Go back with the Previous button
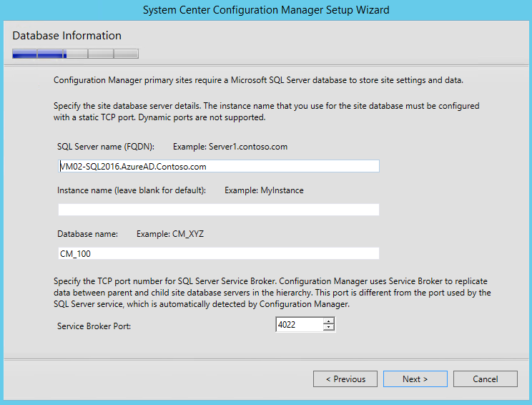Screen dimensions: 532x405 point(345,379)
